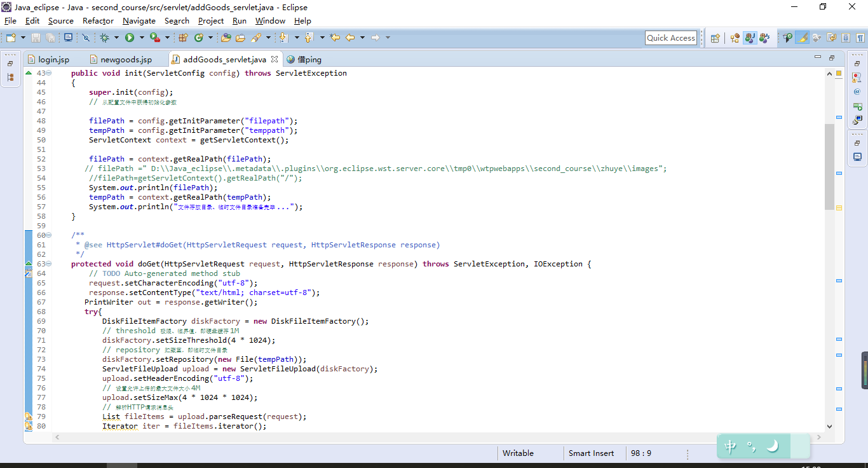Collapse the init method fold at line 43
This screenshot has height=468, width=868.
[49, 73]
